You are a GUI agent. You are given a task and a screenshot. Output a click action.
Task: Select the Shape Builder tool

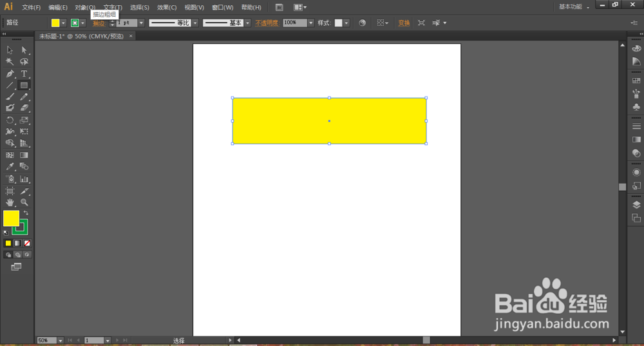point(10,143)
